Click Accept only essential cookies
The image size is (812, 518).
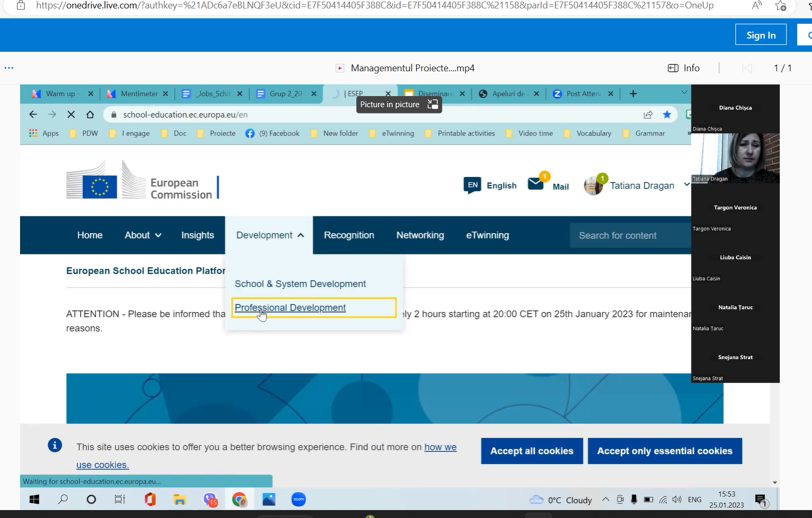point(665,451)
